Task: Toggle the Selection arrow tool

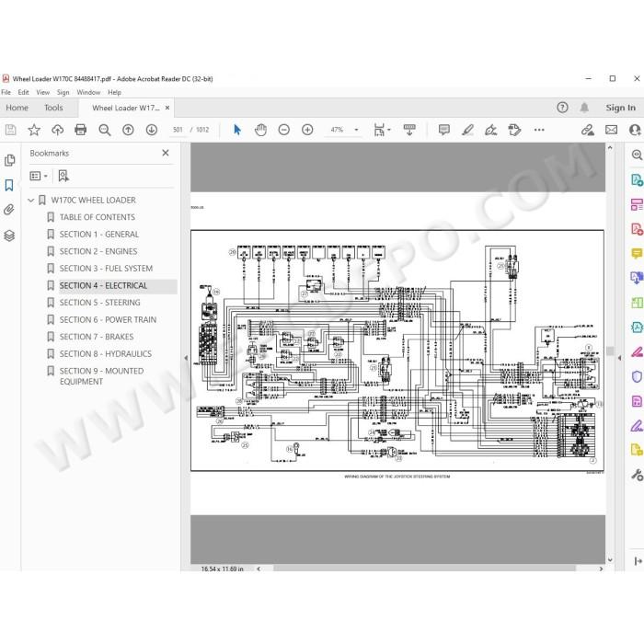Action: 237,130
